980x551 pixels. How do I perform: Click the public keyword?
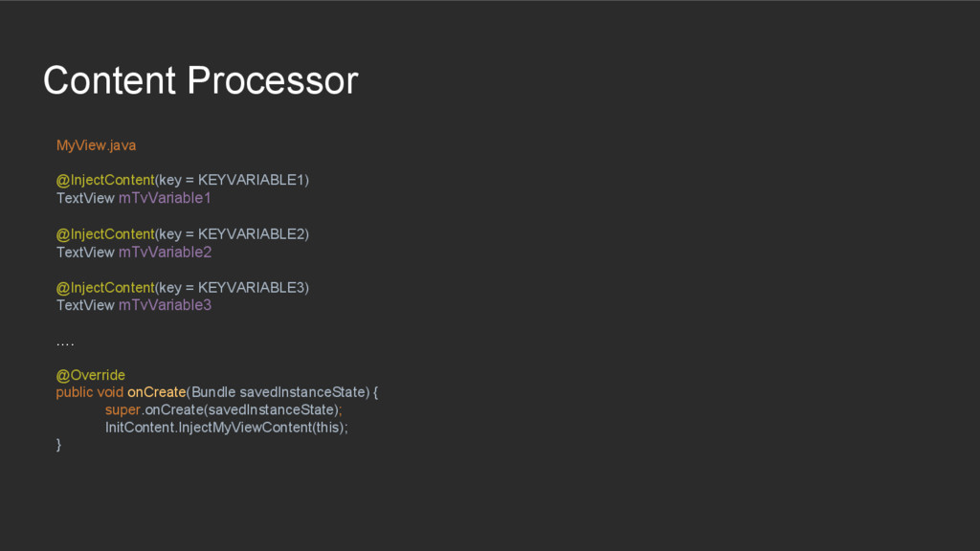tap(74, 392)
